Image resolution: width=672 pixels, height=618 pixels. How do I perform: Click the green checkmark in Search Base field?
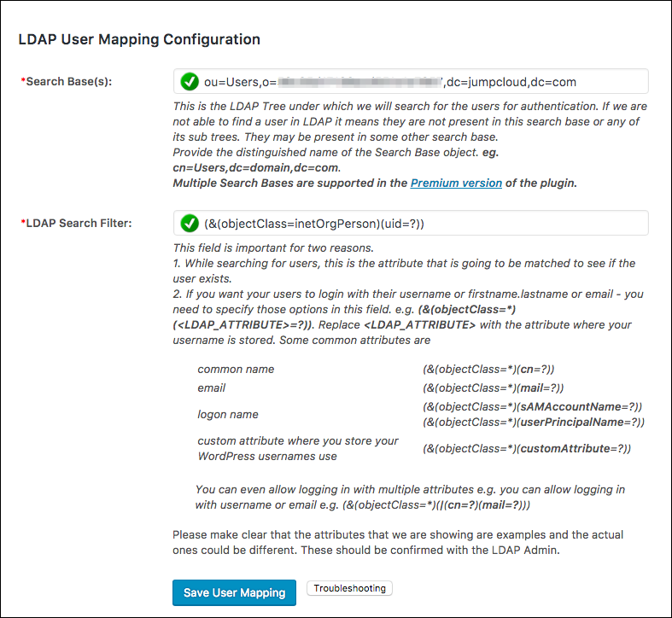click(x=190, y=82)
